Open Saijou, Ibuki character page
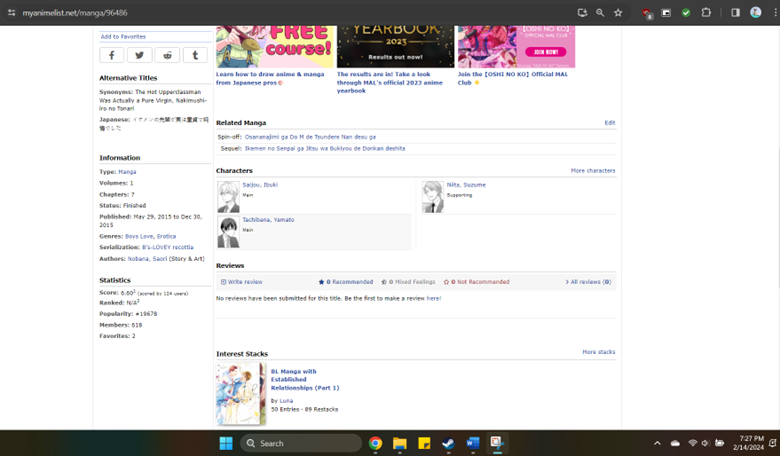The width and height of the screenshot is (780, 456). click(x=260, y=185)
